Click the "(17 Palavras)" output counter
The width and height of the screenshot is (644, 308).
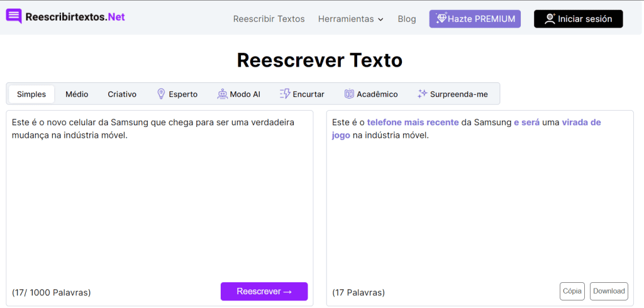coord(358,293)
